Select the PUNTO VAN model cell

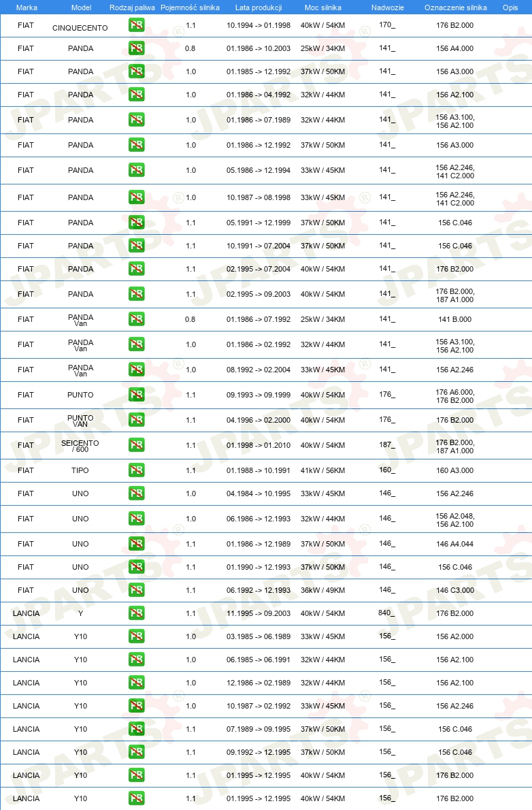(80, 421)
